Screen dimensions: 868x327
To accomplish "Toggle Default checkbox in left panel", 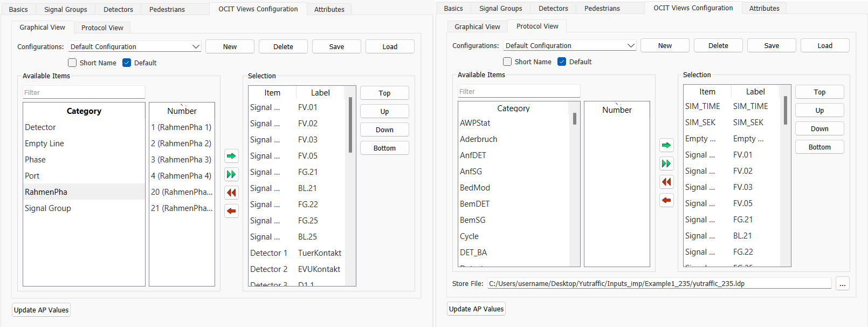I will (127, 63).
